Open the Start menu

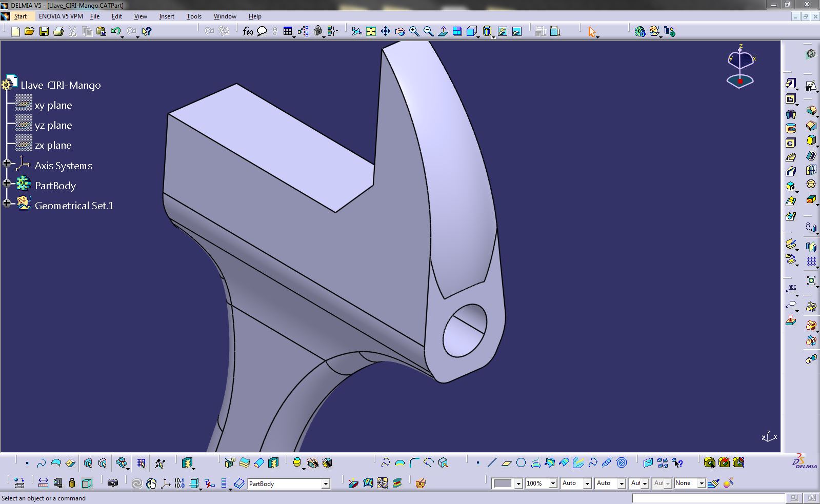[x=21, y=16]
